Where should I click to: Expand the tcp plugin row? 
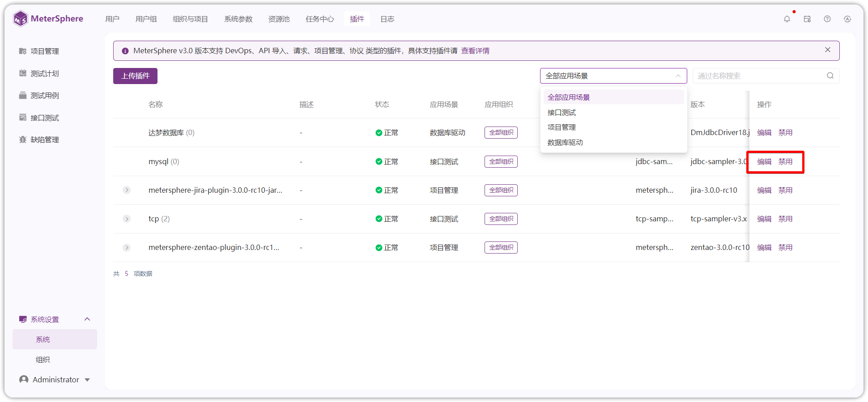(x=127, y=219)
